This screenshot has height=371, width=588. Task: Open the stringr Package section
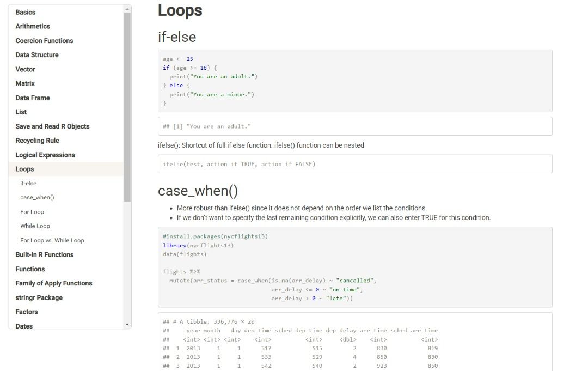39,297
